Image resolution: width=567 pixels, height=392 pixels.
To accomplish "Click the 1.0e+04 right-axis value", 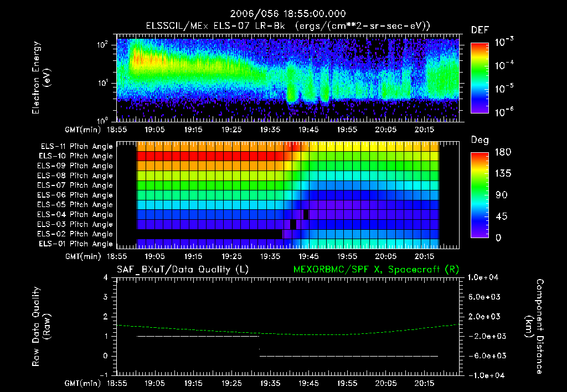I will [483, 277].
